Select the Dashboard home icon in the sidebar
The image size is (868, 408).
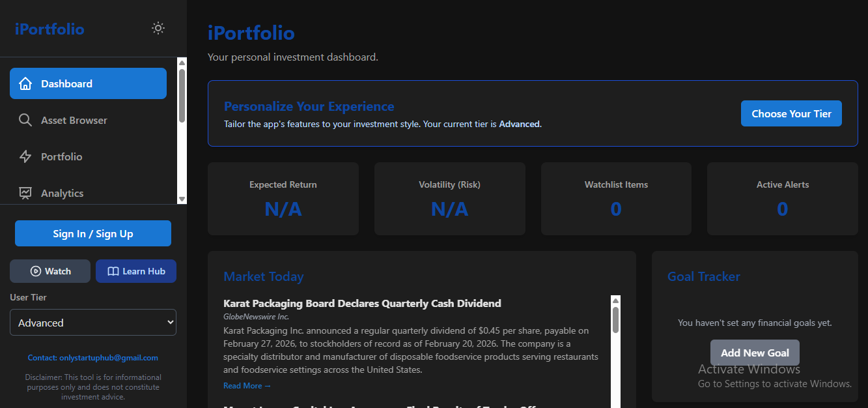tap(25, 83)
